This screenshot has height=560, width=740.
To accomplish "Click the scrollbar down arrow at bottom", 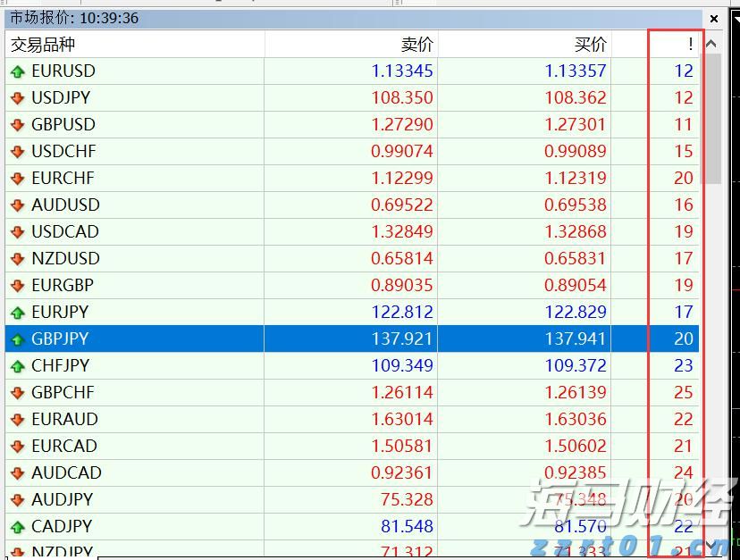I will click(x=712, y=544).
